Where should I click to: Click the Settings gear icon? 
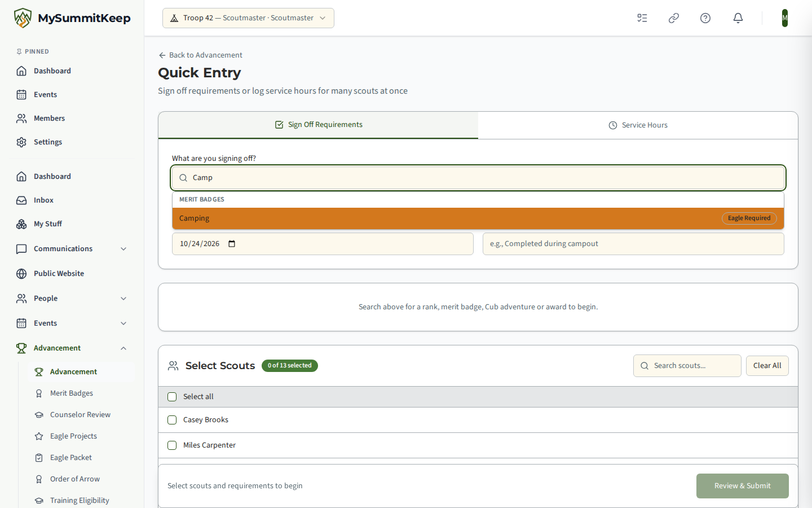tap(21, 142)
